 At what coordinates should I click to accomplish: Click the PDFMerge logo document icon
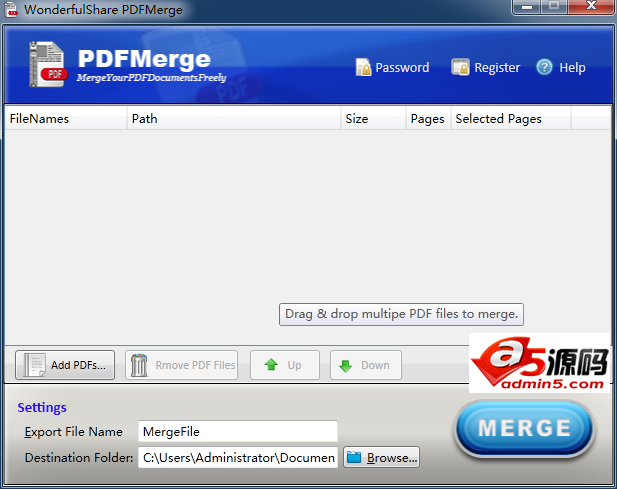point(47,64)
